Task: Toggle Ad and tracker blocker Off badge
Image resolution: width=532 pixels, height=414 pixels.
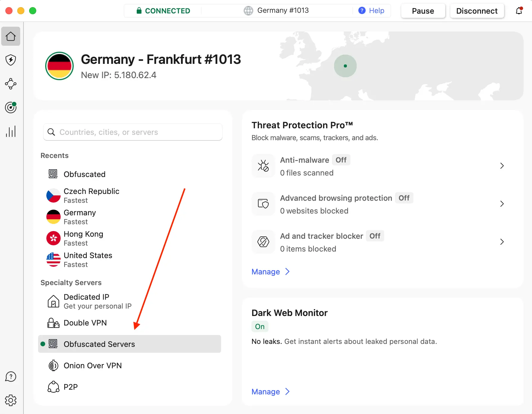Action: [x=375, y=236]
